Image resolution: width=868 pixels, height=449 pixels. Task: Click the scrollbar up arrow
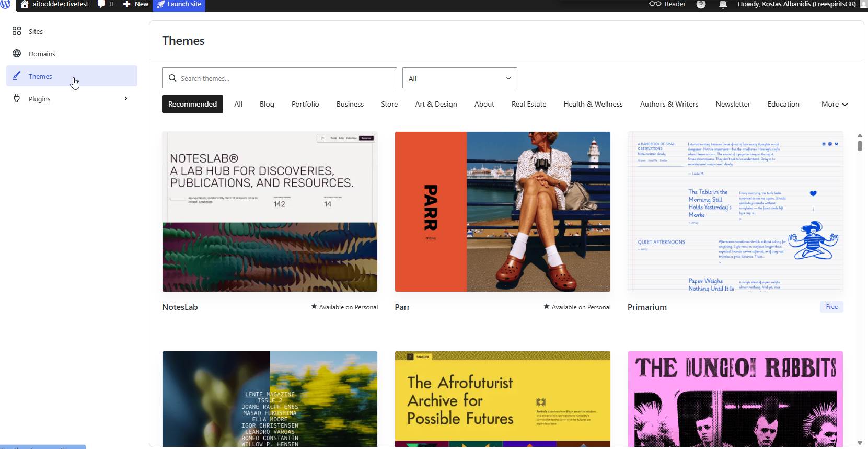point(860,136)
